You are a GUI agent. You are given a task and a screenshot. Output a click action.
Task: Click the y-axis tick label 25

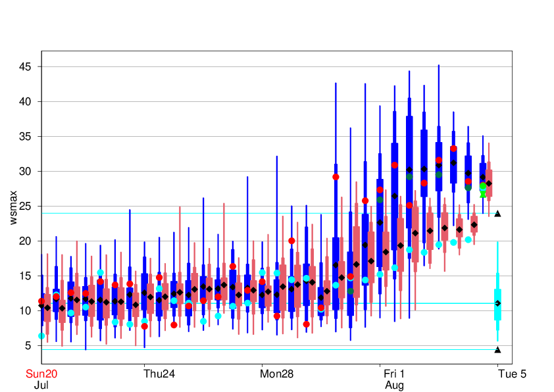pos(25,207)
